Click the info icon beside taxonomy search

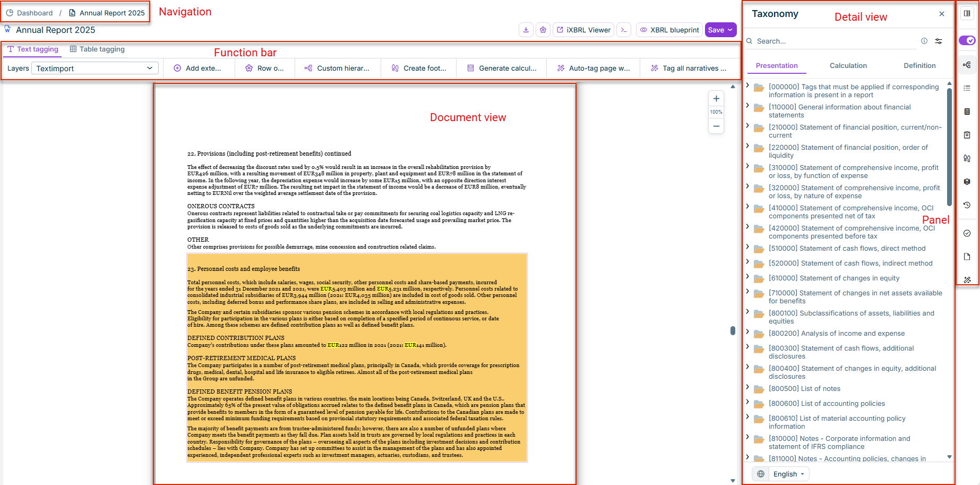[924, 41]
